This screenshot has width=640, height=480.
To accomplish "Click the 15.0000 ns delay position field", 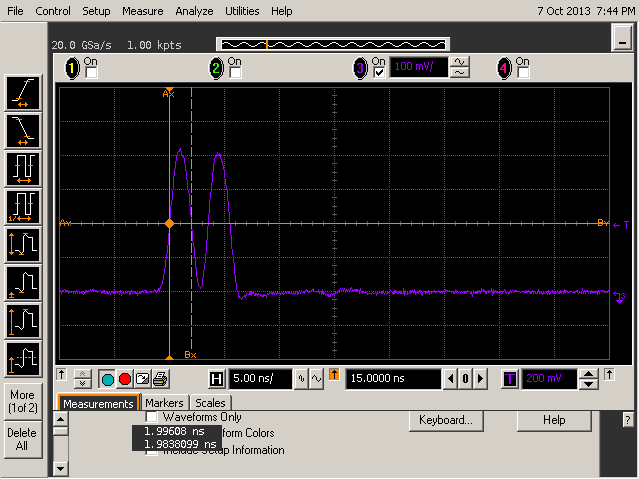I will coord(392,379).
